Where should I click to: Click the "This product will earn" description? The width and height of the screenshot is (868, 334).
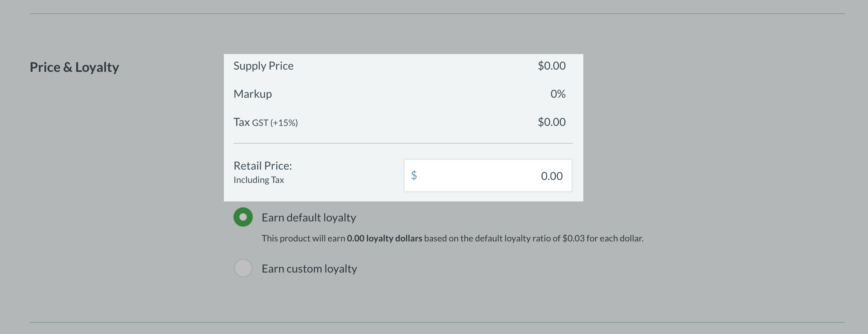(303, 238)
